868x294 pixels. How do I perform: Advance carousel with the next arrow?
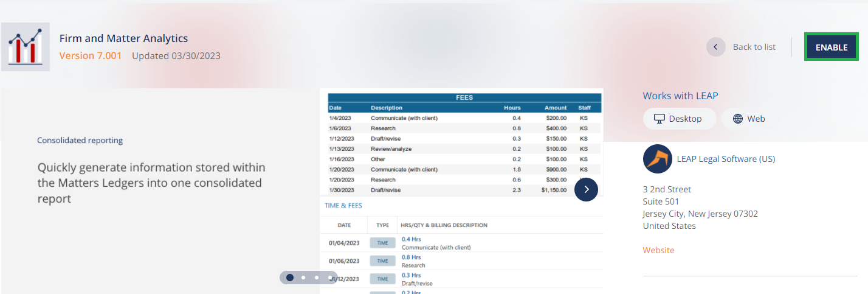586,189
